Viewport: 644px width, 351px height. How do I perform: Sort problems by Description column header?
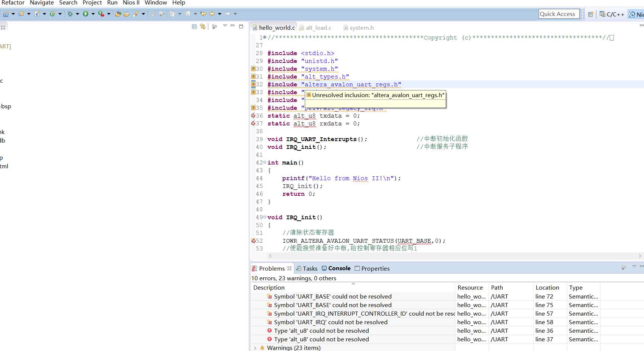pos(353,287)
